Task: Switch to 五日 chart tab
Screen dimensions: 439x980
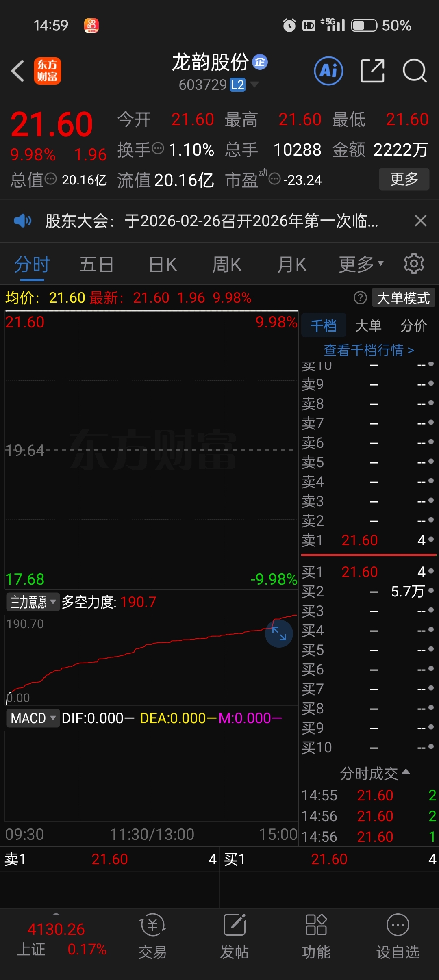Action: (97, 265)
